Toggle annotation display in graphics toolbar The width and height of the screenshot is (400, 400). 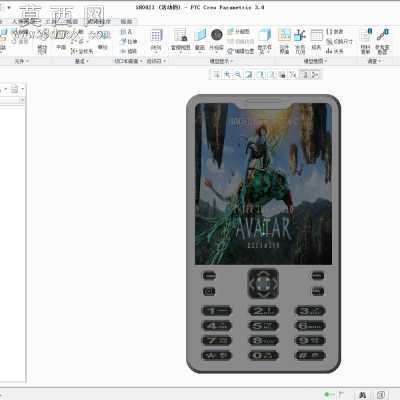coord(304,75)
